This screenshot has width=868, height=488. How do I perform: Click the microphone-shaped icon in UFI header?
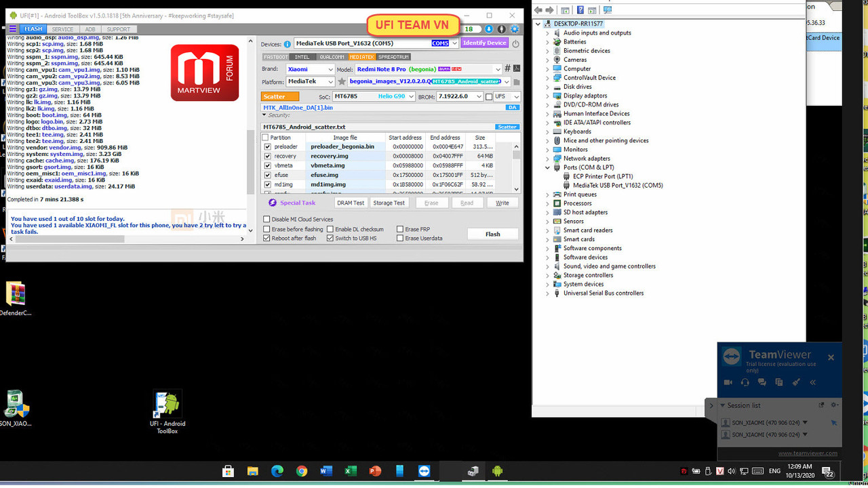pos(501,29)
